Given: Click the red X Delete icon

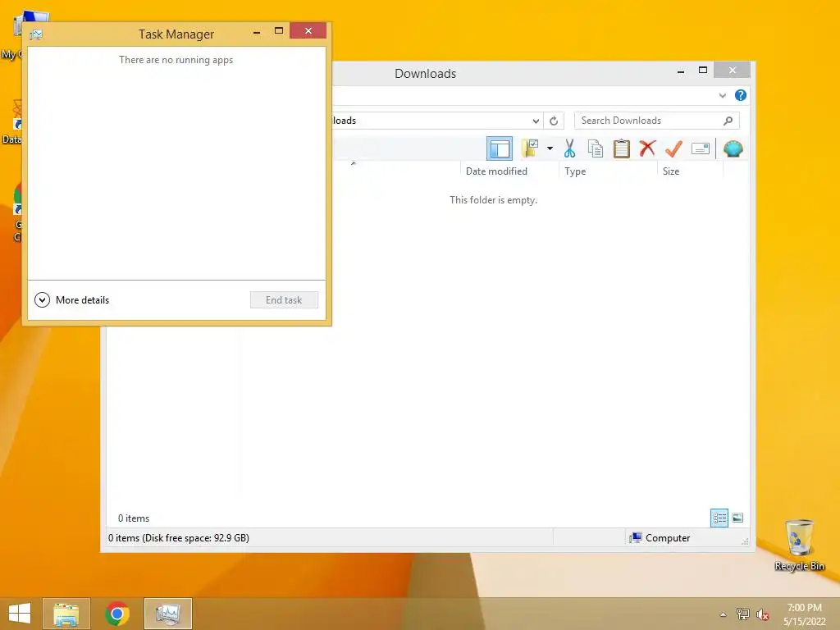Looking at the screenshot, I should tap(647, 148).
